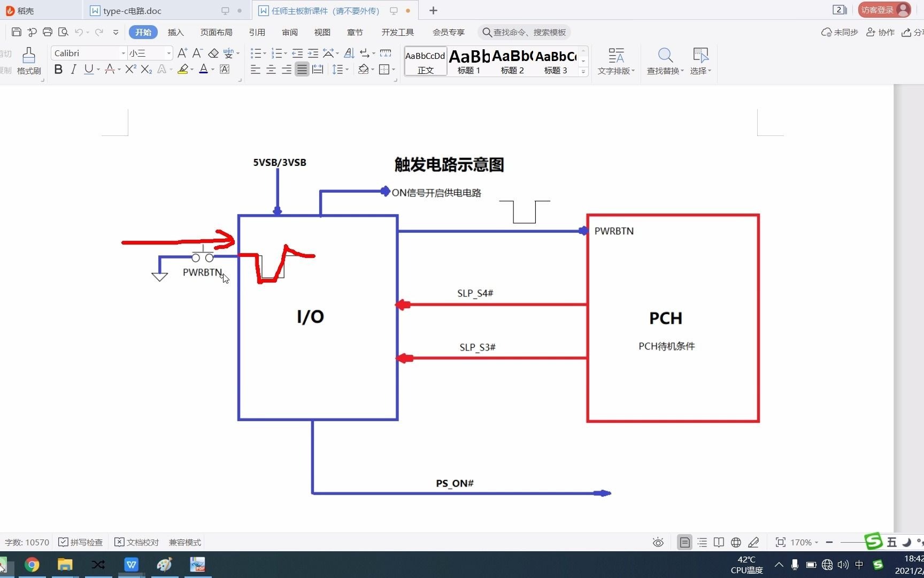Select the ink annotation pencil icon
Screen dimensions: 924x578
(753, 542)
